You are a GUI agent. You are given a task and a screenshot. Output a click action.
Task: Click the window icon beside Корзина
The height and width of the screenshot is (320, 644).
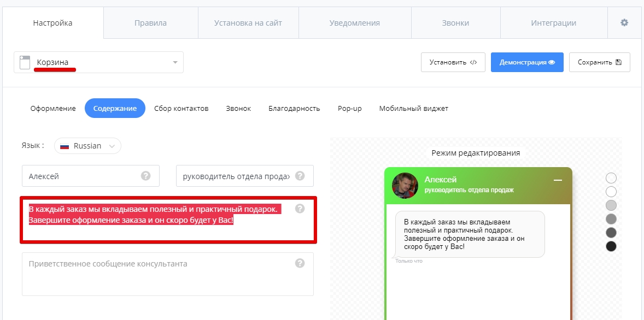tap(25, 62)
